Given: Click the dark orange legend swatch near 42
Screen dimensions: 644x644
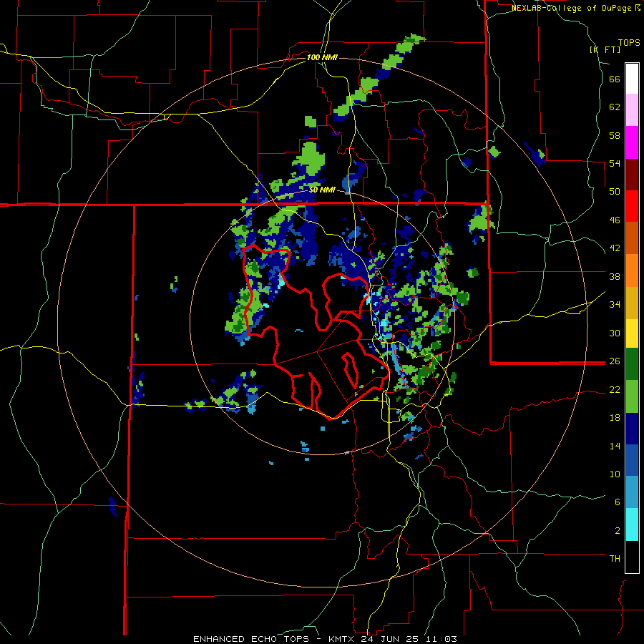Looking at the screenshot, I should pyautogui.click(x=632, y=238).
